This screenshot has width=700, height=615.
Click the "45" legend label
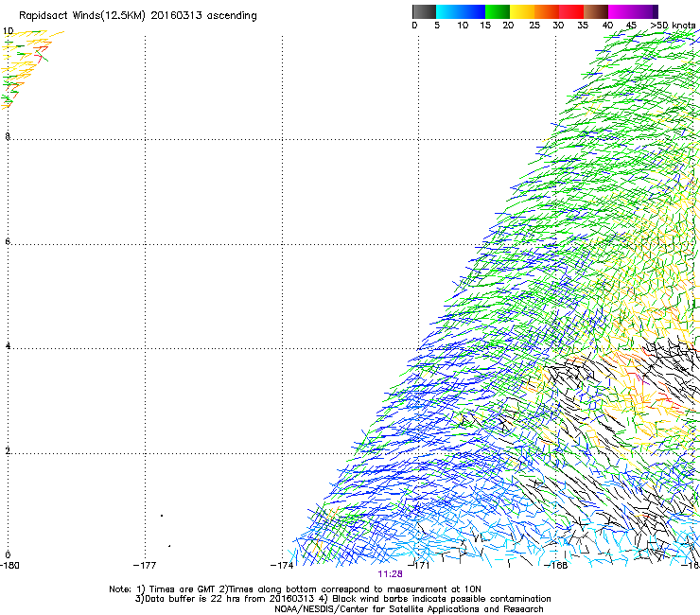(631, 26)
